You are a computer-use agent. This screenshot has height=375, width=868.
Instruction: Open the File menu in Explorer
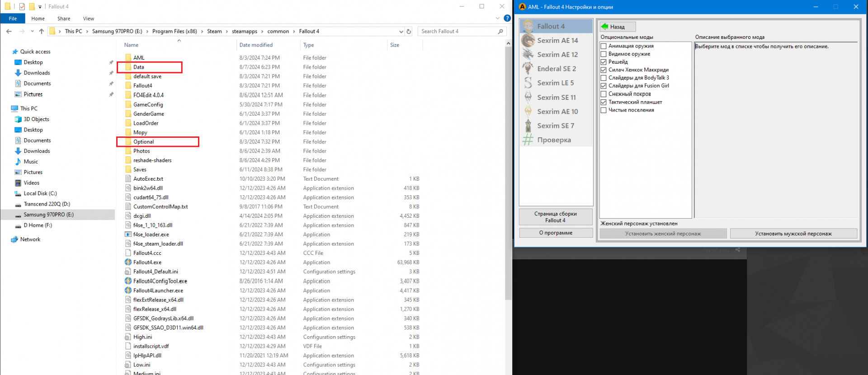click(x=13, y=19)
